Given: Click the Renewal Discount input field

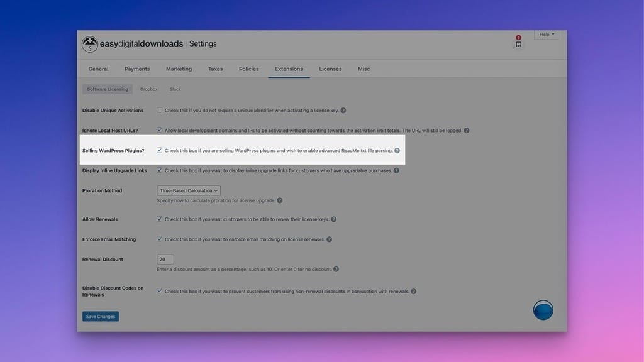Looking at the screenshot, I should (165, 259).
